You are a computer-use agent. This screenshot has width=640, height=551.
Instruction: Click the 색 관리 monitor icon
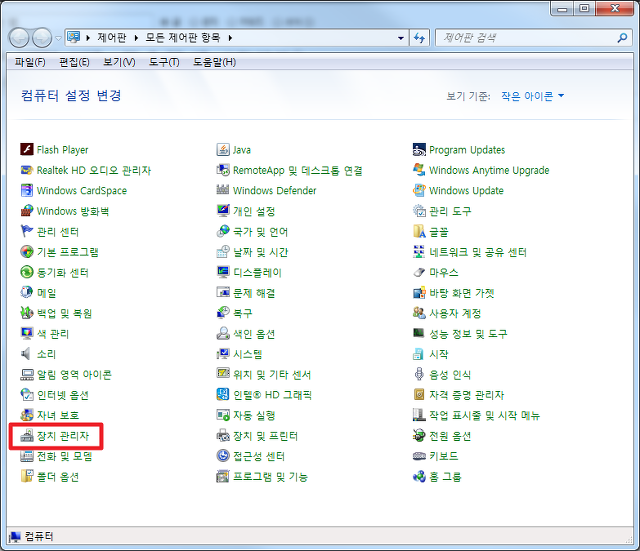coord(27,333)
